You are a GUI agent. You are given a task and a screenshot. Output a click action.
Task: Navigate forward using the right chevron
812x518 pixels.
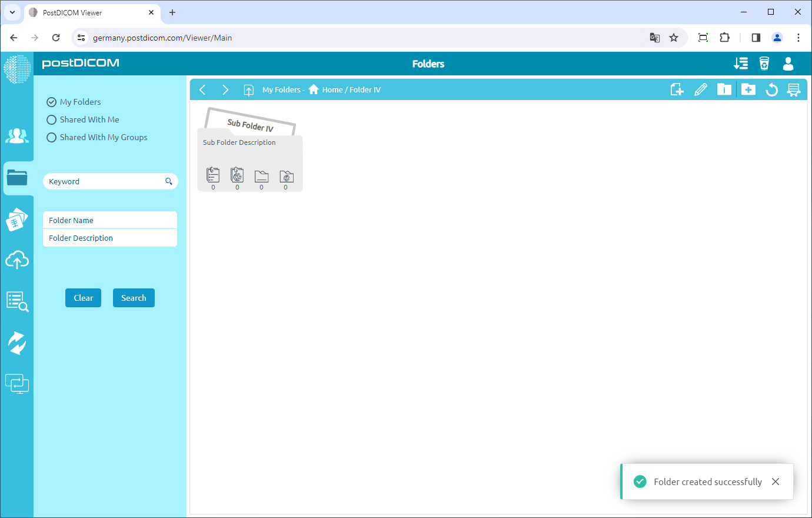pos(225,89)
